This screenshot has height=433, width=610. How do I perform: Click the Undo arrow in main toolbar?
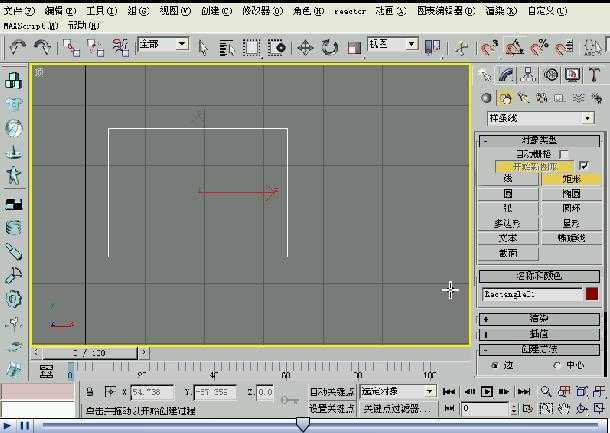pos(17,47)
